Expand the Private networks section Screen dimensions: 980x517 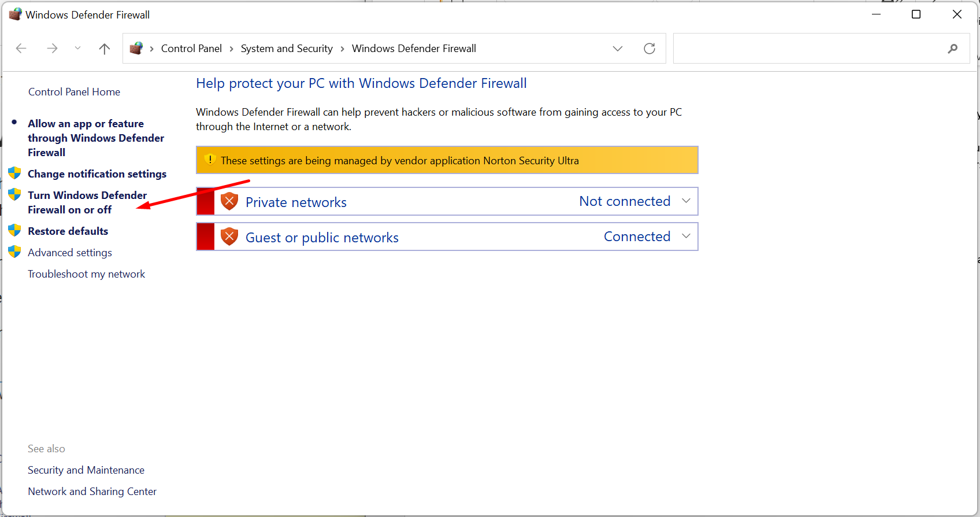(686, 201)
